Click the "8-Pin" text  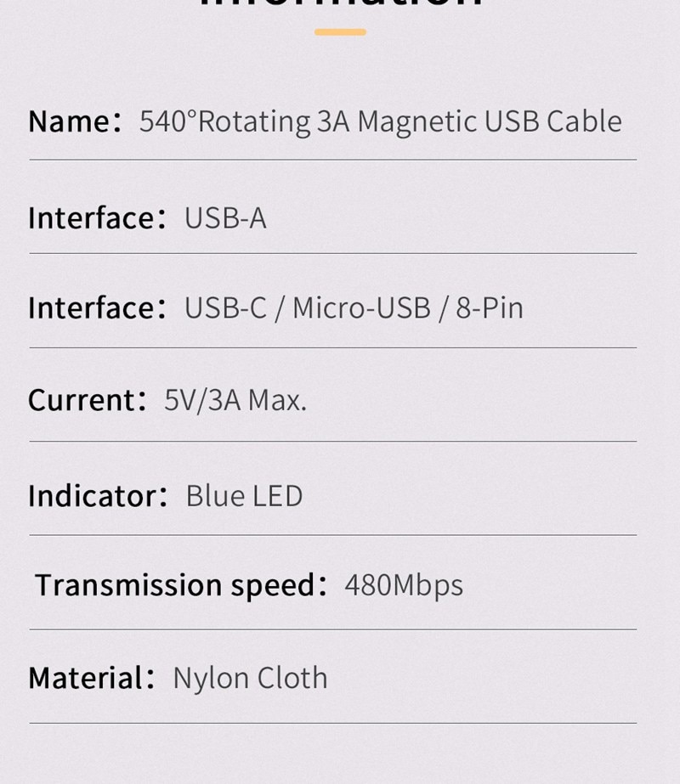tap(490, 307)
